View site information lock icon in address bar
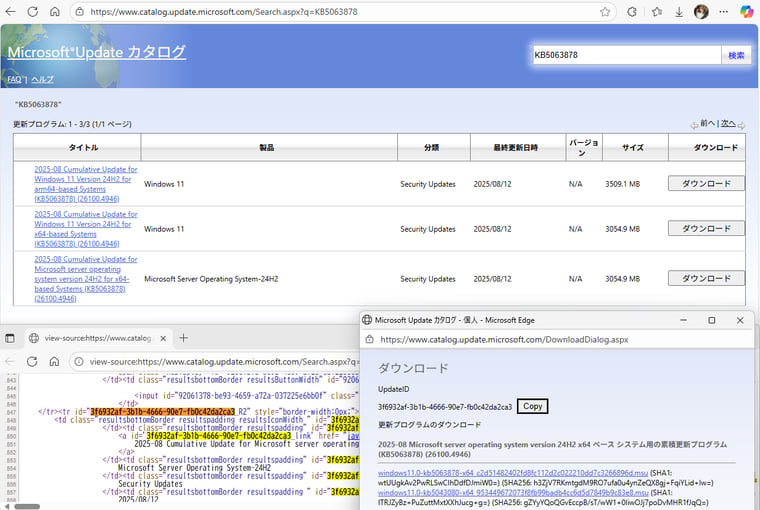This screenshot has height=510, width=760. coord(79,12)
